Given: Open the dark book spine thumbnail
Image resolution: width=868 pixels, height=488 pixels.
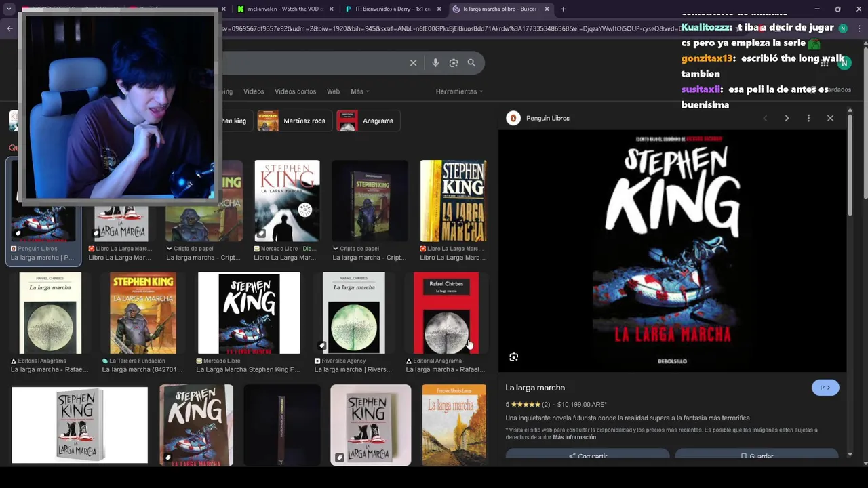Looking at the screenshot, I should point(282,425).
